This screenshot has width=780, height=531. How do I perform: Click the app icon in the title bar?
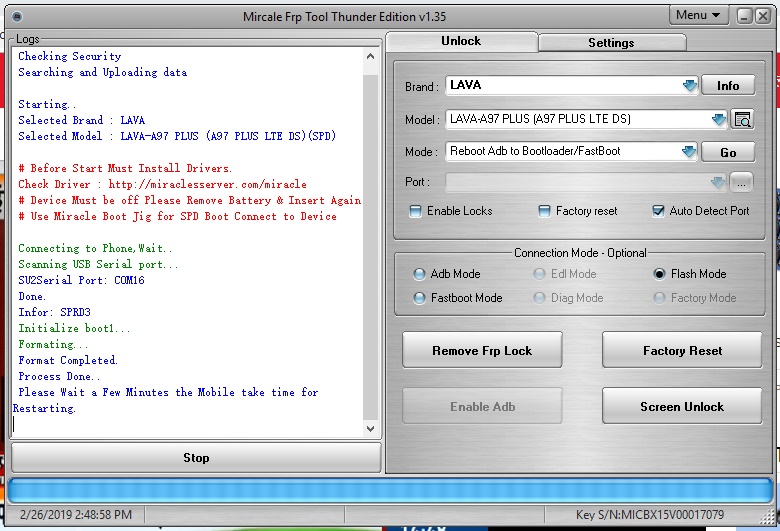click(17, 16)
